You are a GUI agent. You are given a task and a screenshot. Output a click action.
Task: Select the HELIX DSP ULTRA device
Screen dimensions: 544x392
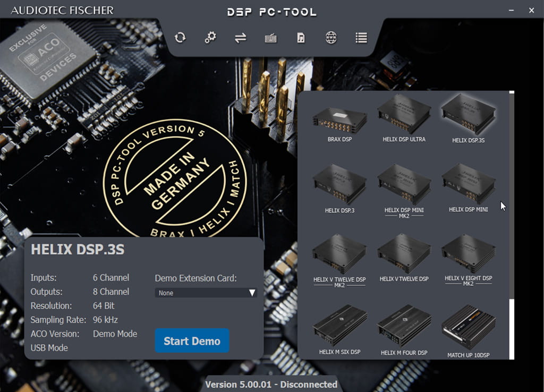coord(404,119)
